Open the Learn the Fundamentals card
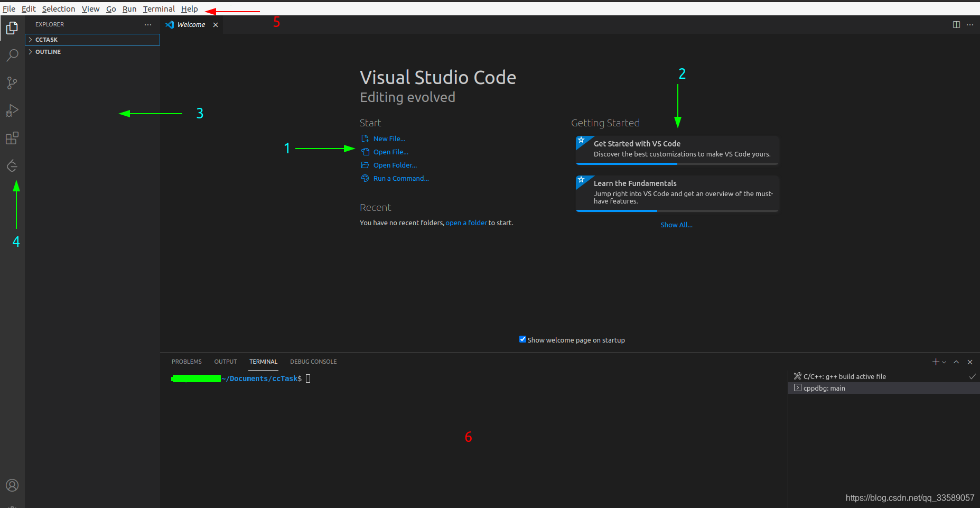 pyautogui.click(x=677, y=193)
